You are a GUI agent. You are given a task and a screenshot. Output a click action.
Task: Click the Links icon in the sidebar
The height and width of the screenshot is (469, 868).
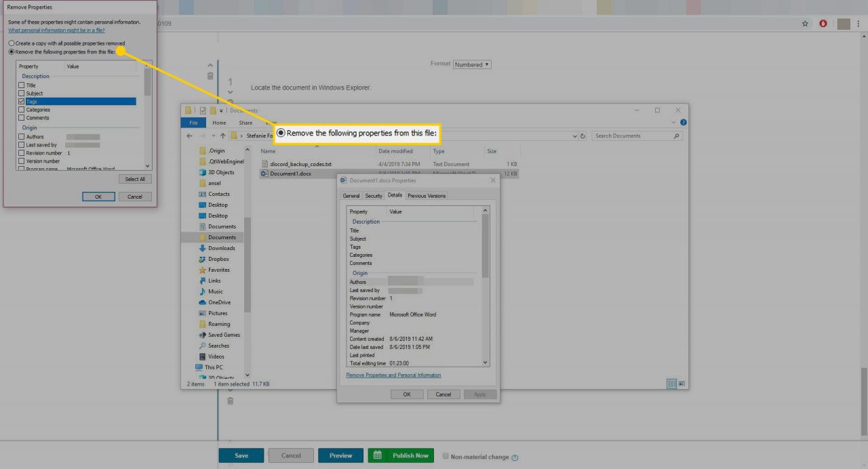click(x=202, y=281)
